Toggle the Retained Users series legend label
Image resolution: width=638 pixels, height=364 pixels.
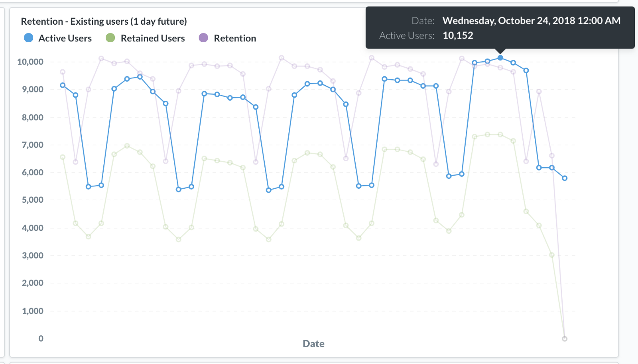coord(153,38)
